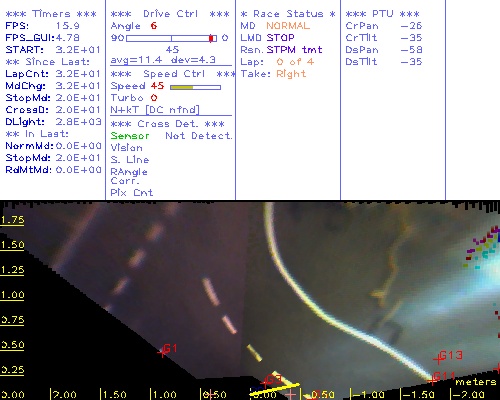500x400 pixels.
Task: Click the FPS value 15.9
Action: coord(68,26)
